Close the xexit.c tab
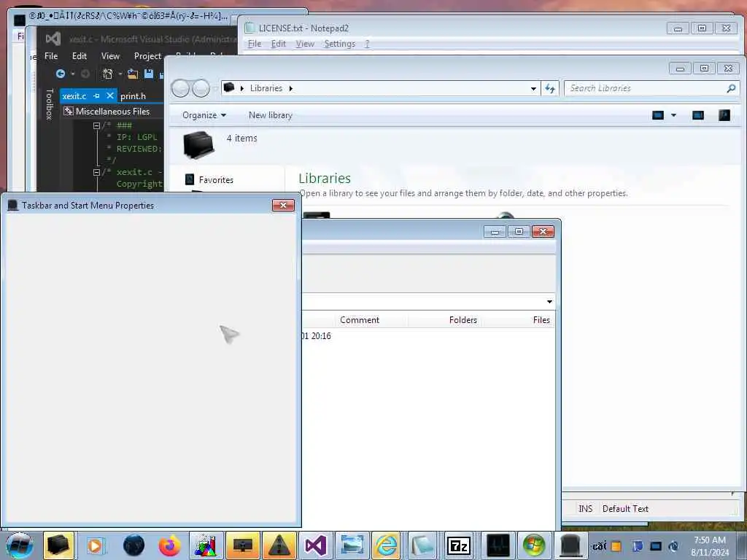 coord(110,96)
